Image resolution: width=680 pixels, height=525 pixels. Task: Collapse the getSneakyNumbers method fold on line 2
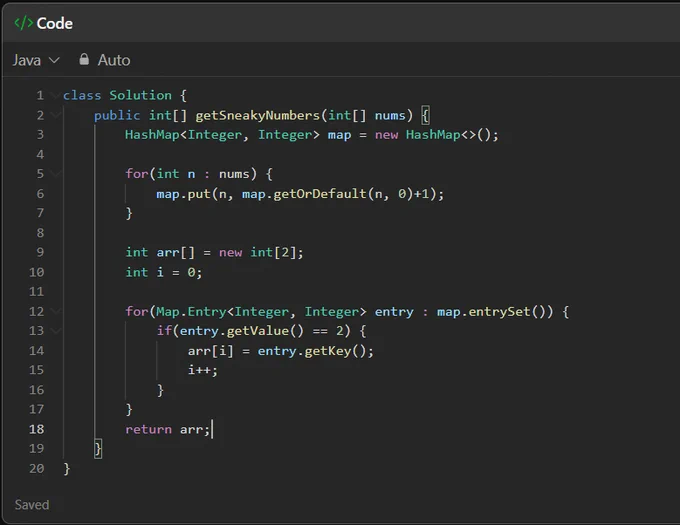55,115
